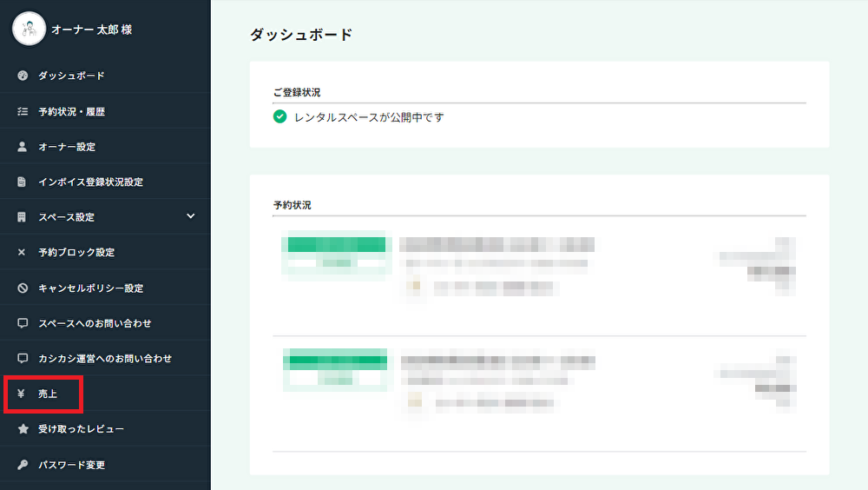Screen dimensions: 868x490
Task: Click the prohibited icon beside キャンセルポリシー設定
Action: click(23, 288)
